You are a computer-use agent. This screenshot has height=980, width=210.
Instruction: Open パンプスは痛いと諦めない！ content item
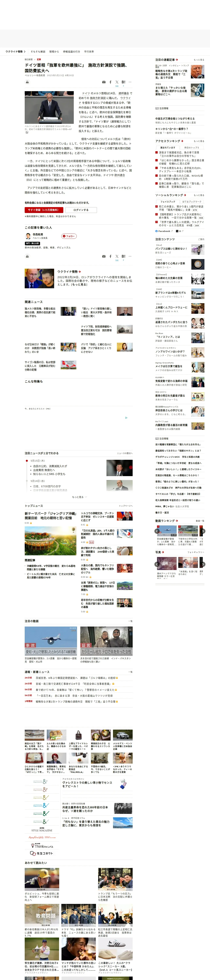coord(171,248)
